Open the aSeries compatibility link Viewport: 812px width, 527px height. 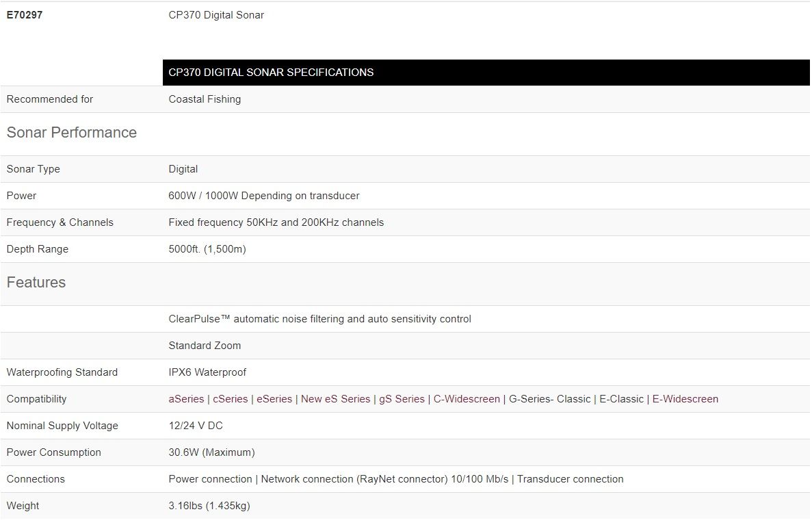pos(186,399)
